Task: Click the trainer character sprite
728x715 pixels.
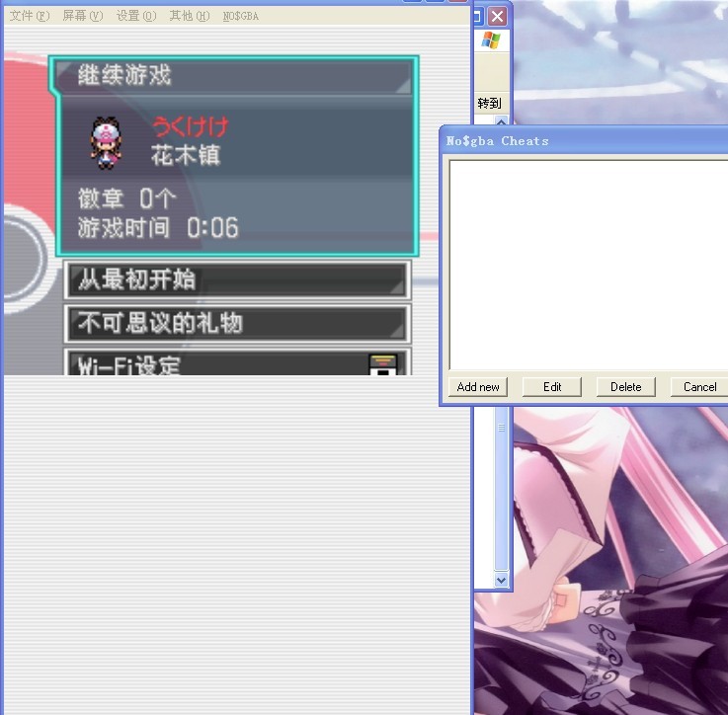Action: [x=106, y=143]
